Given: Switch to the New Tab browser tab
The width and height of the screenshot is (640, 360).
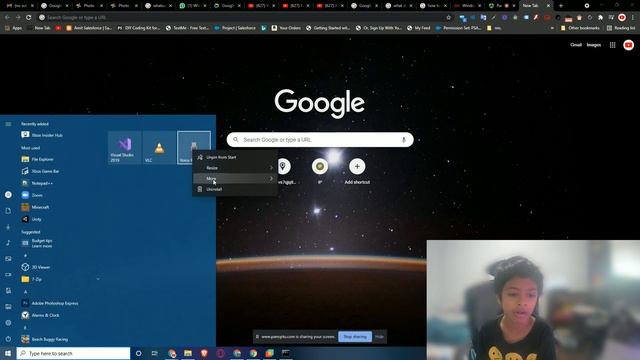Looking at the screenshot, I should coord(536,6).
